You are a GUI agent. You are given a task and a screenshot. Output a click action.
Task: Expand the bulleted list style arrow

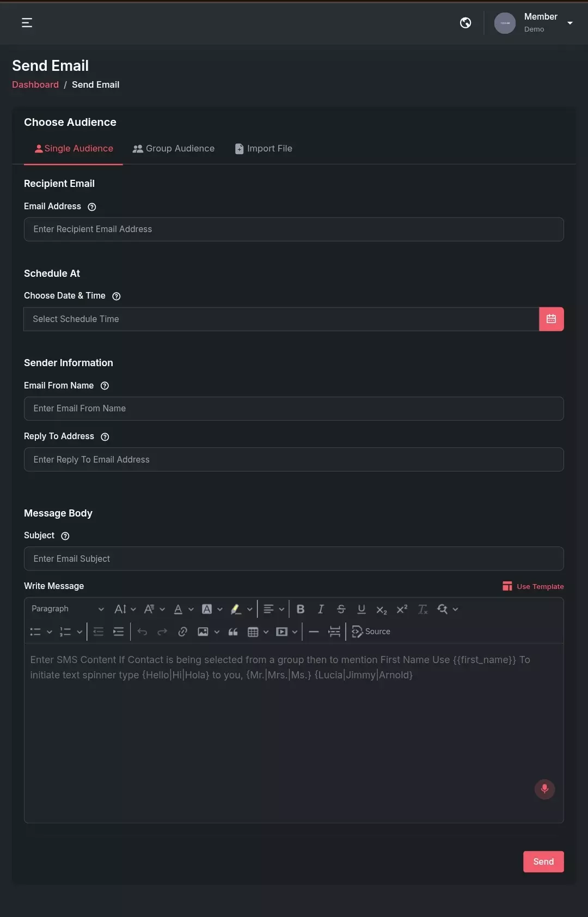tap(49, 632)
